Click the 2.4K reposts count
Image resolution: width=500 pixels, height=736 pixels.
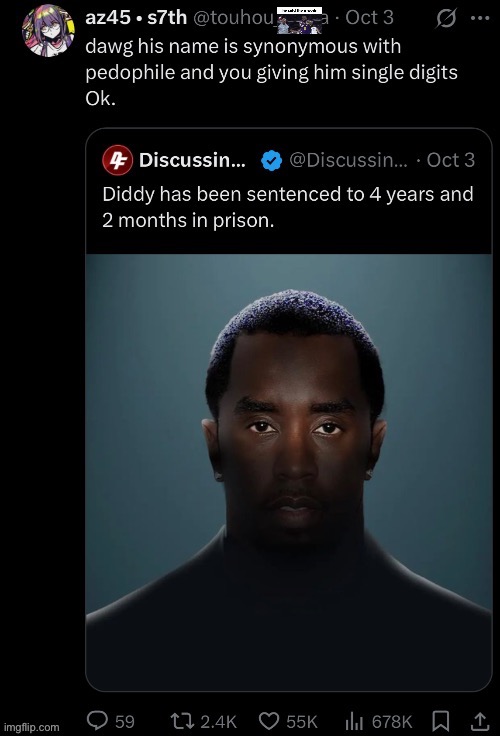point(218,721)
